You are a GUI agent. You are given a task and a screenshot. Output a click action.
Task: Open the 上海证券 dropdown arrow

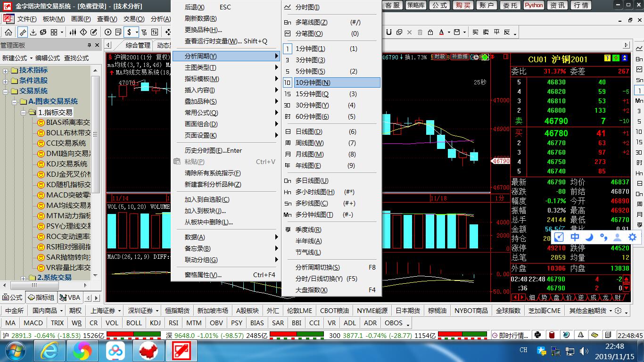pyautogui.click(x=120, y=311)
